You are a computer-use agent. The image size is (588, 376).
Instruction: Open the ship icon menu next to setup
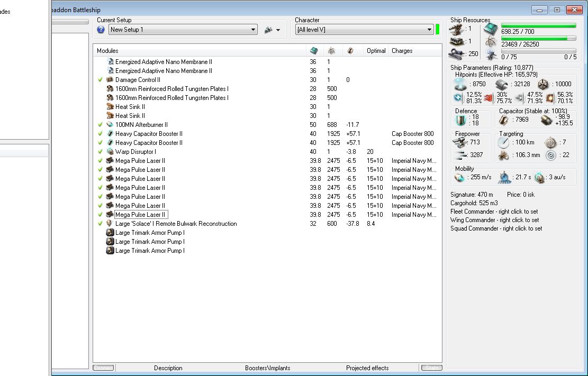click(x=268, y=30)
